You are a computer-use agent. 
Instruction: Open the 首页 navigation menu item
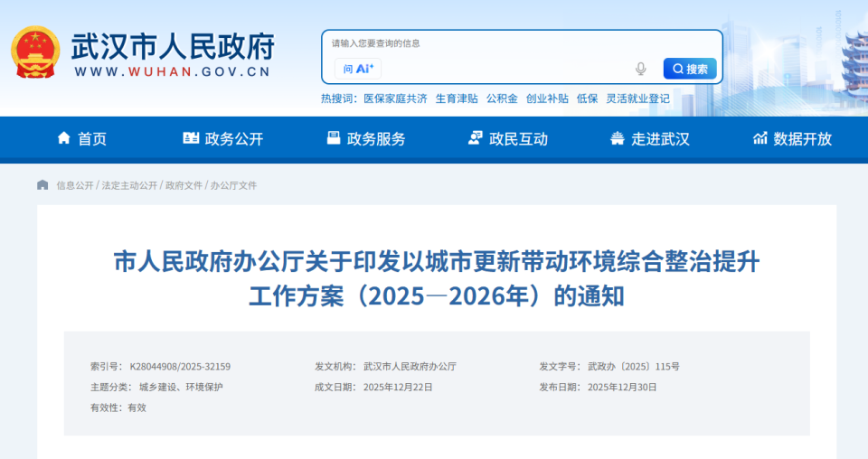[x=92, y=139]
